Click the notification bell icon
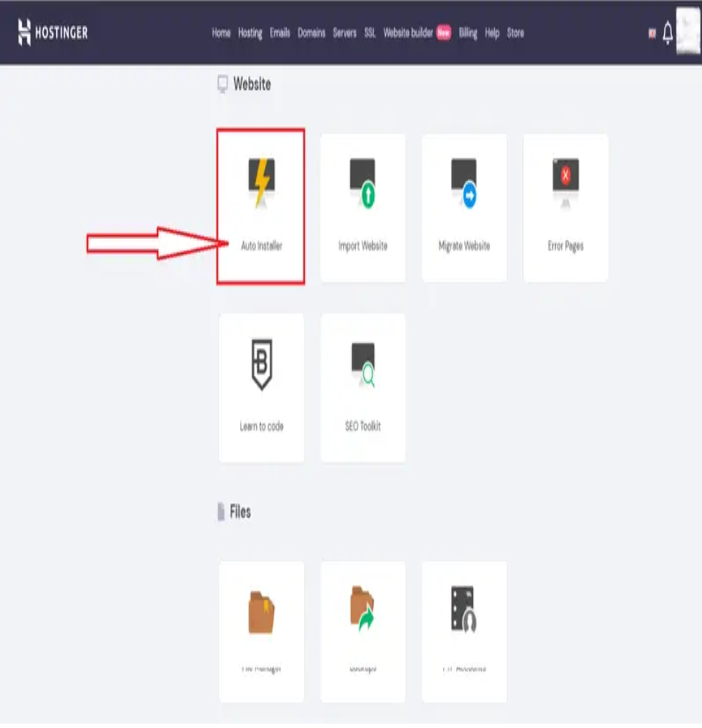702x728 pixels. click(668, 32)
